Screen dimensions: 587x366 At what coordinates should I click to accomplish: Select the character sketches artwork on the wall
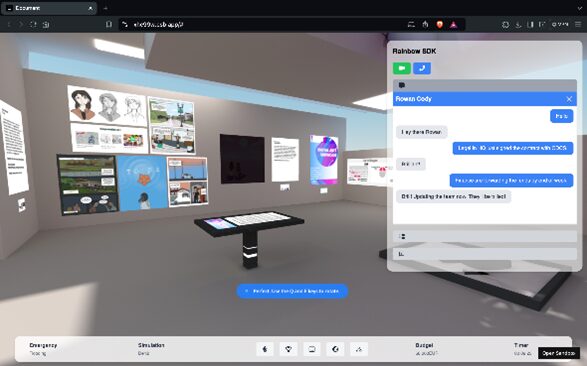coord(107,106)
